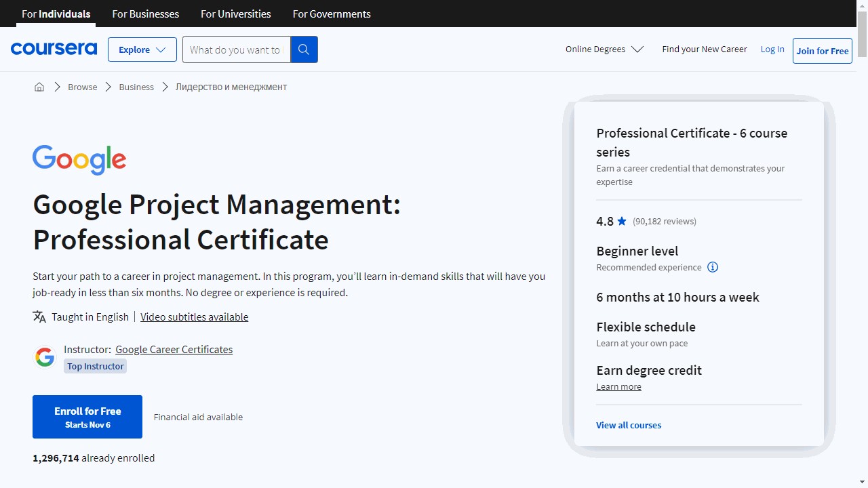Viewport: 868px width, 488px height.
Task: Click 1,296,714 already enrolled text
Action: tap(94, 458)
